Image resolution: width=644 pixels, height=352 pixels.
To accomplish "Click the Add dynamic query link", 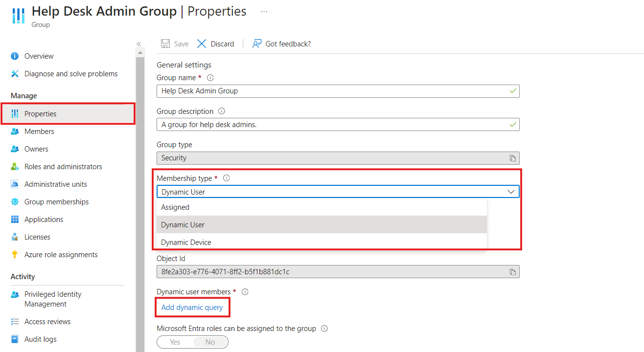I will (192, 308).
